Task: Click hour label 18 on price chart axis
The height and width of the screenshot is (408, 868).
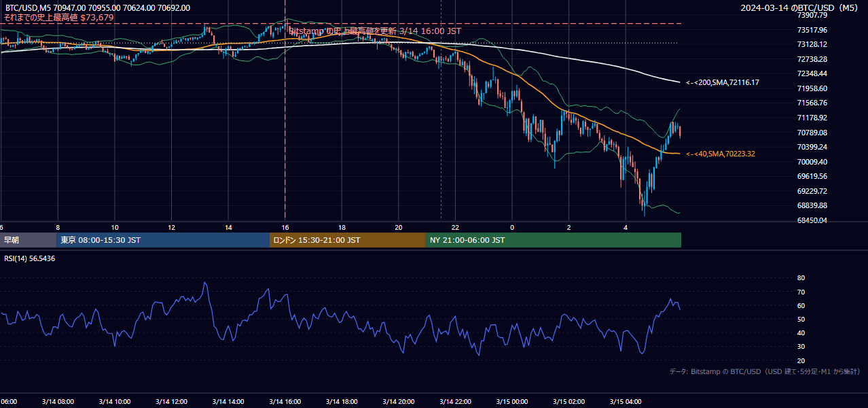Action: pos(342,228)
